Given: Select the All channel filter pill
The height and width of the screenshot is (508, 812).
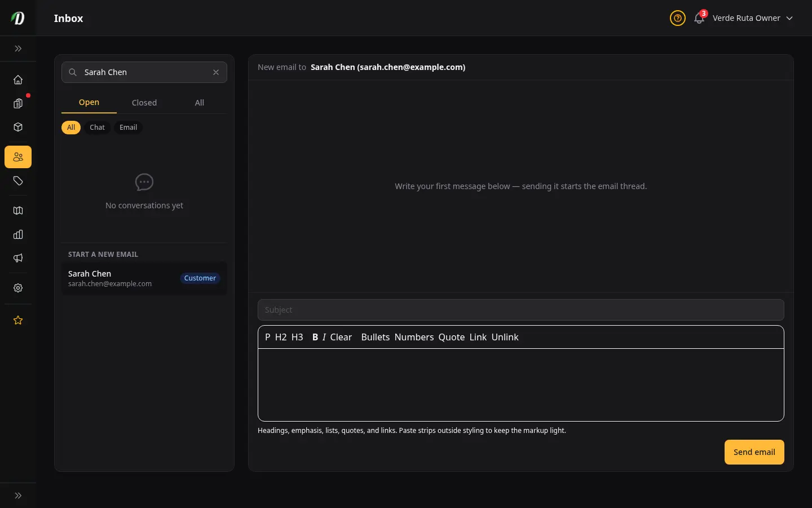Looking at the screenshot, I should [71, 128].
